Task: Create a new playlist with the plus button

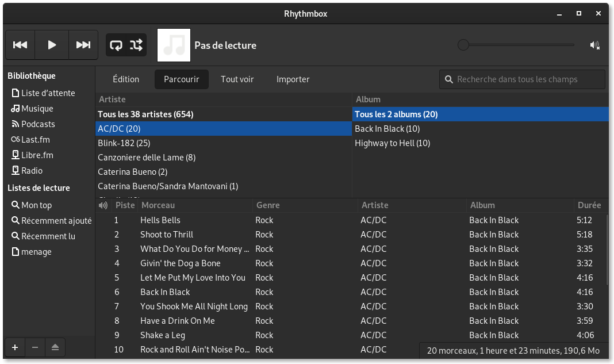Action: click(x=14, y=347)
